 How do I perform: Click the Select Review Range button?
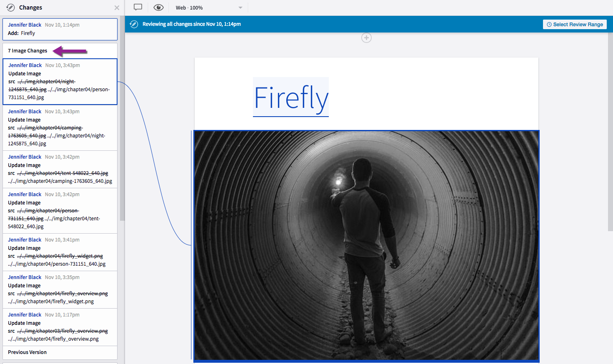click(x=575, y=25)
